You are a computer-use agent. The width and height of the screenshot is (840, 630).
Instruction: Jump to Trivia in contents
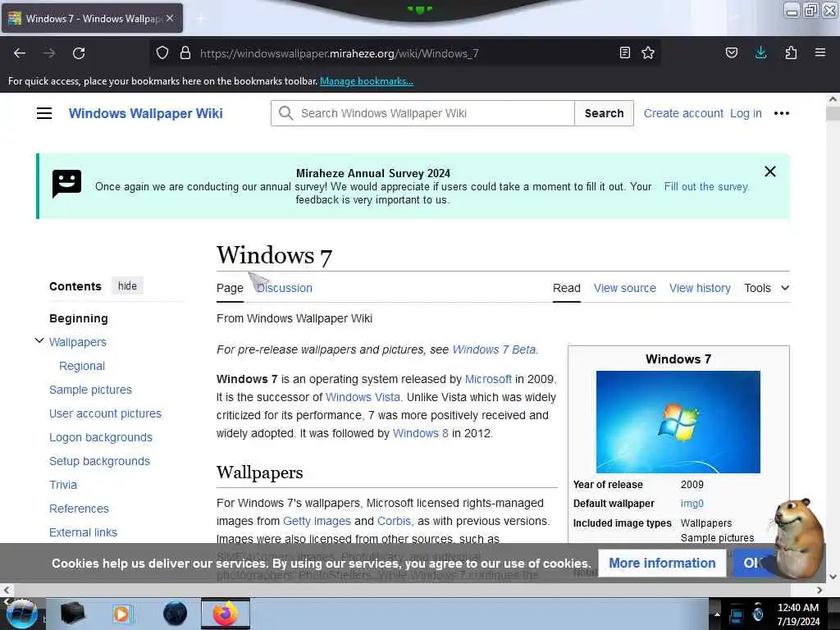63,485
